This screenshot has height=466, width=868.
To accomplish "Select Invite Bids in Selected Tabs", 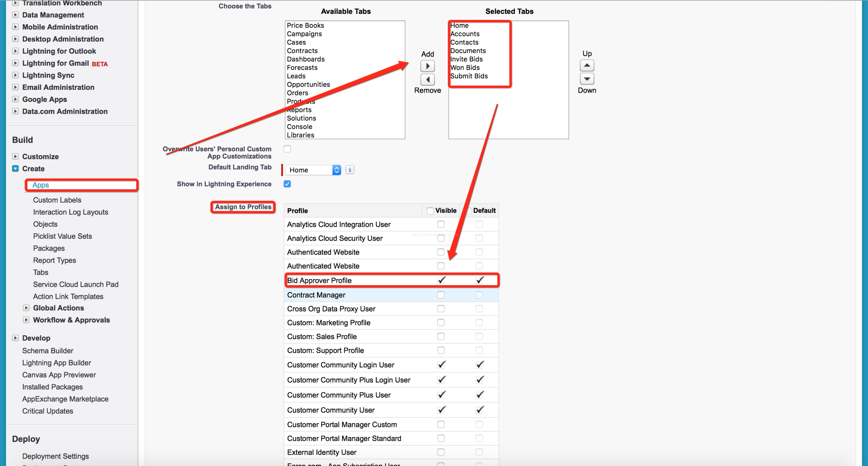I will tap(466, 59).
